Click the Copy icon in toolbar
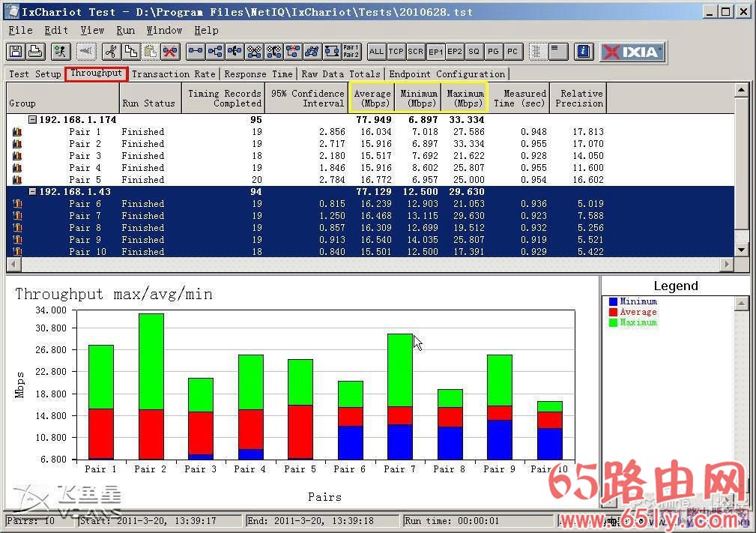This screenshot has height=533, width=756. pyautogui.click(x=130, y=52)
